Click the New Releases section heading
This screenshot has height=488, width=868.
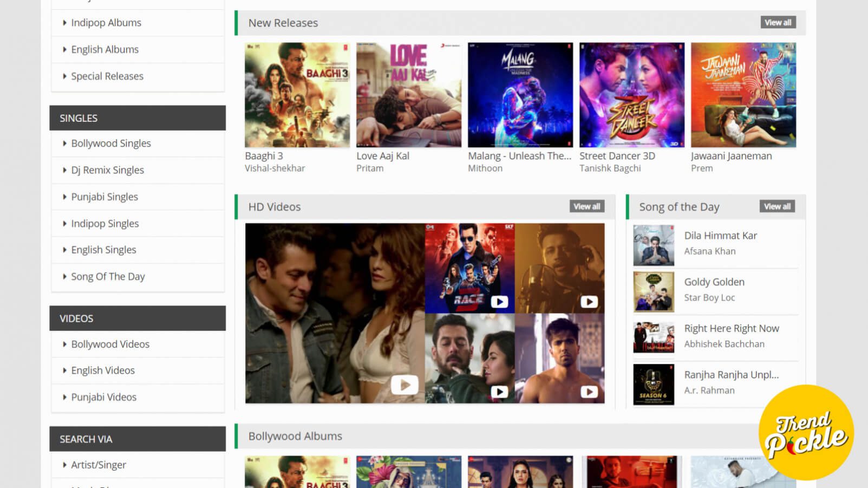(x=283, y=23)
